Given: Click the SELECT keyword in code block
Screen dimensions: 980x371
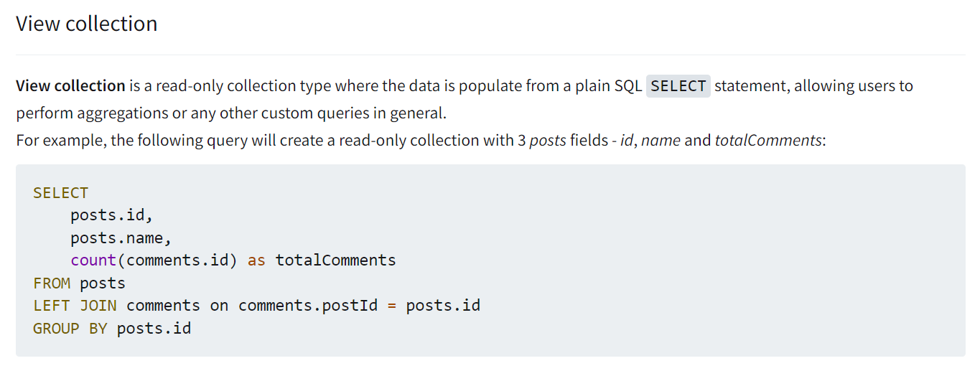Looking at the screenshot, I should (x=60, y=193).
